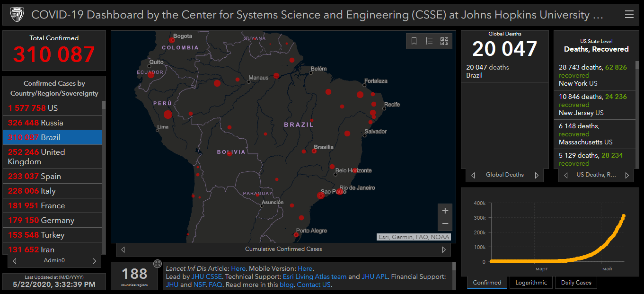Follow the JHU CSSE link
Image resolution: width=644 pixels, height=294 pixels.
pyautogui.click(x=207, y=276)
